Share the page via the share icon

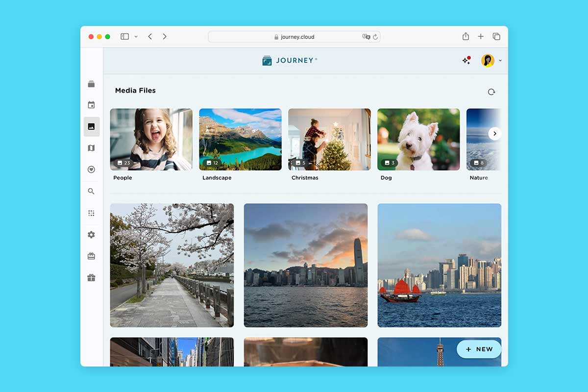(x=465, y=36)
